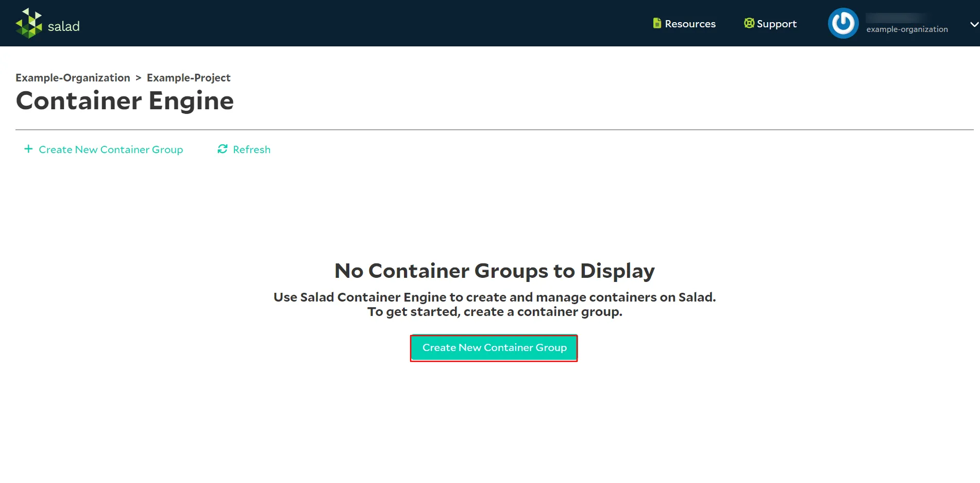This screenshot has width=980, height=483.
Task: Click toolbar Create New Container Group link
Action: [x=104, y=149]
